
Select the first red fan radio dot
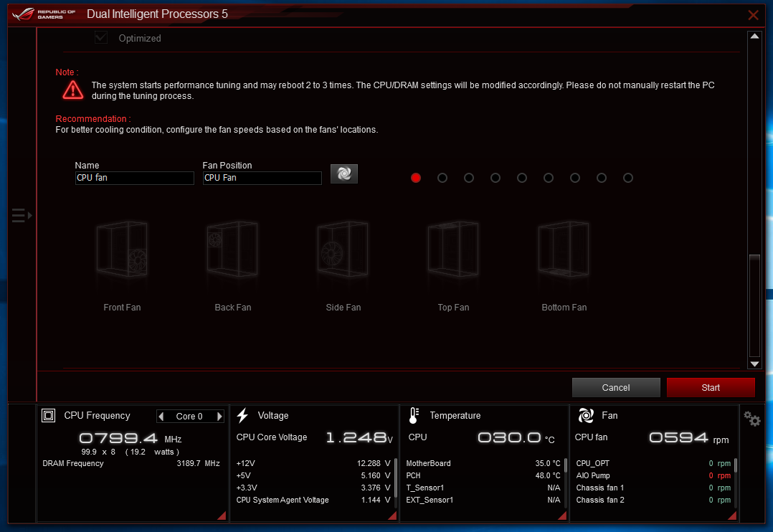(416, 178)
